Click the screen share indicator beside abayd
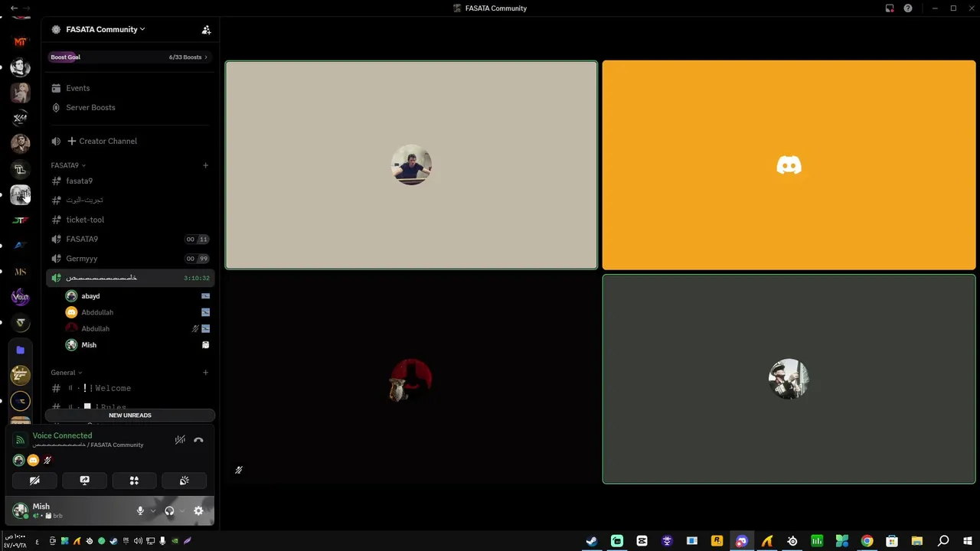Viewport: 980px width, 551px height. (205, 296)
